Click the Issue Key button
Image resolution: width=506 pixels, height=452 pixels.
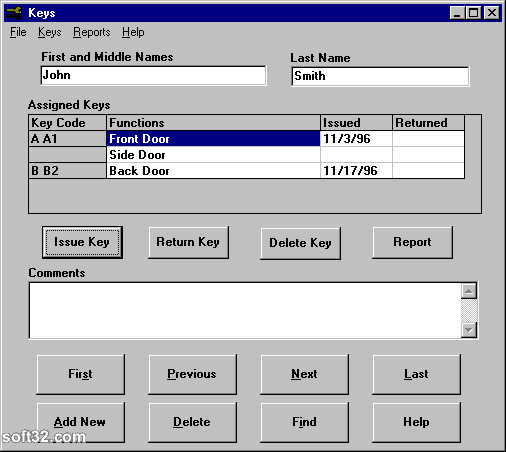coord(82,242)
